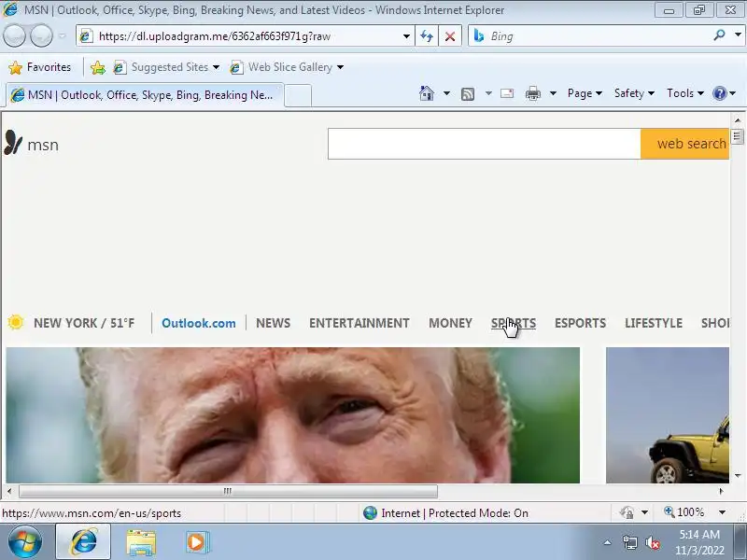The image size is (747, 560).
Task: Go to the NEWS section
Action: [x=273, y=323]
